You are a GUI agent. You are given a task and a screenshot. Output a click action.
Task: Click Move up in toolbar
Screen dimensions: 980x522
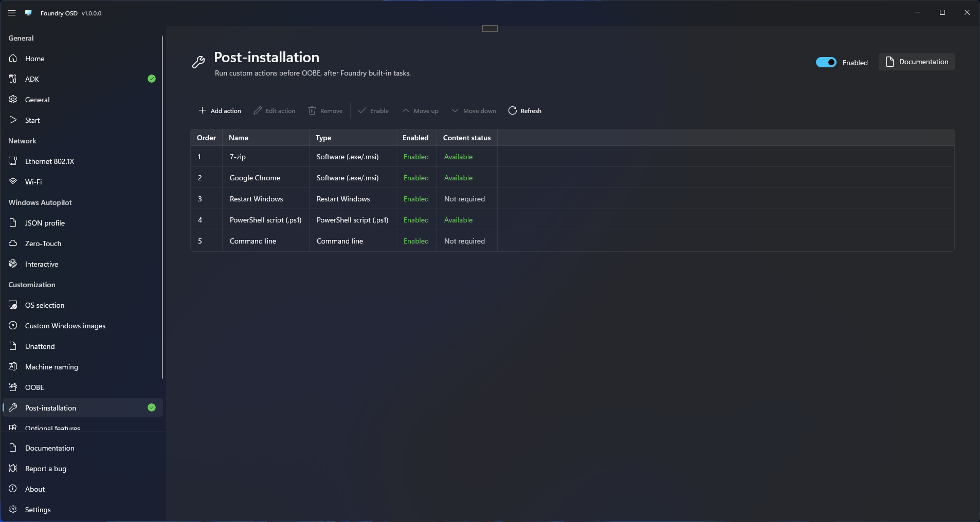pos(421,111)
